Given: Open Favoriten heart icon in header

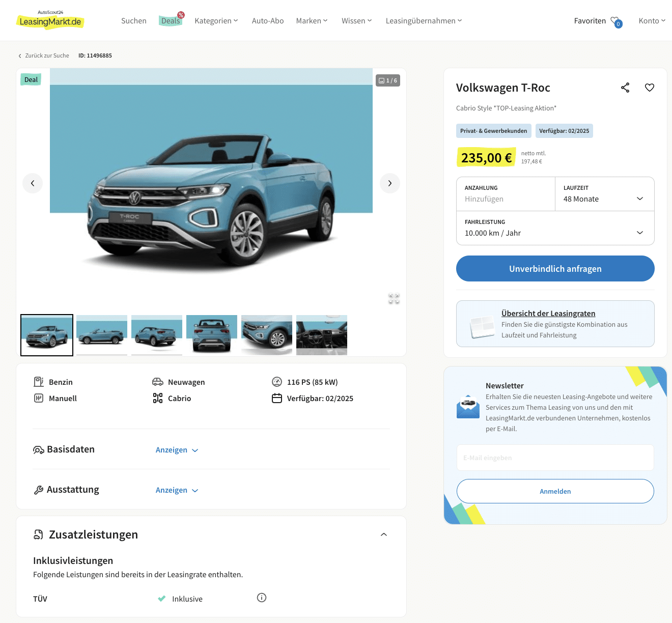Looking at the screenshot, I should click(616, 21).
